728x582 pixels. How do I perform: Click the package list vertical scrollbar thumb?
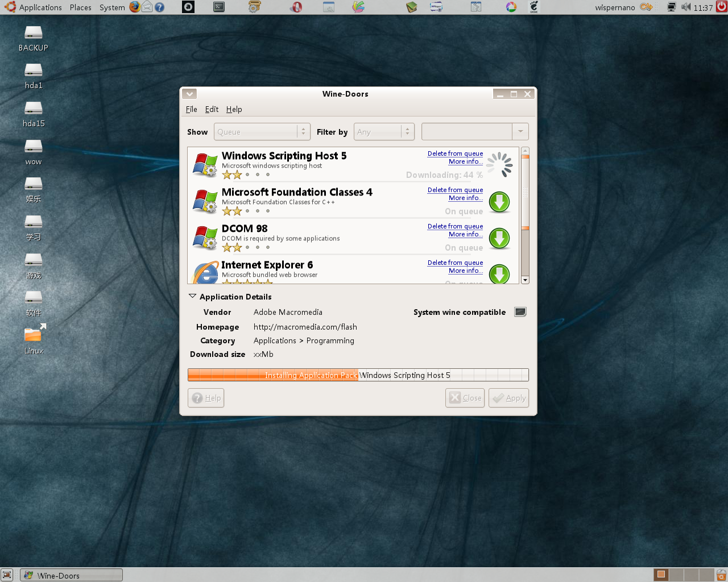pyautogui.click(x=525, y=193)
